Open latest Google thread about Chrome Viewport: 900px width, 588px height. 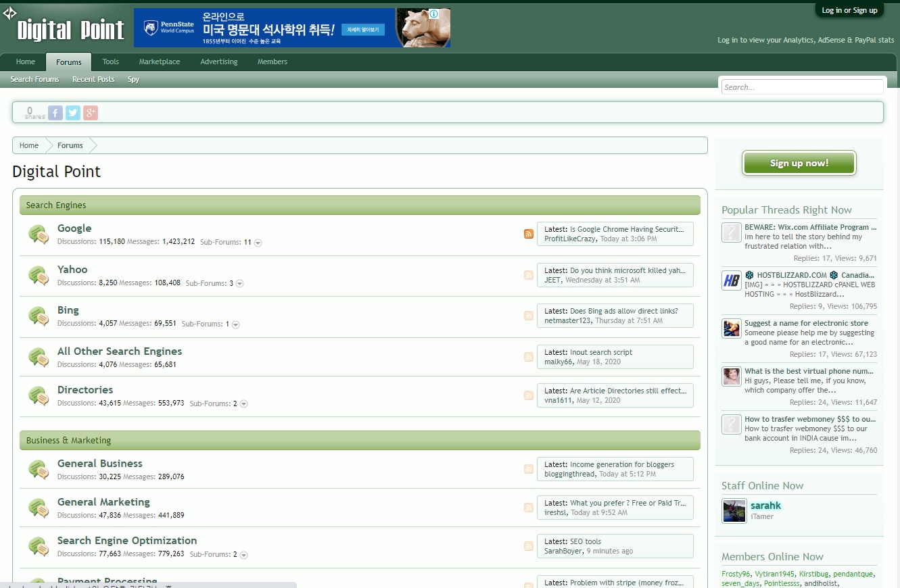(627, 229)
